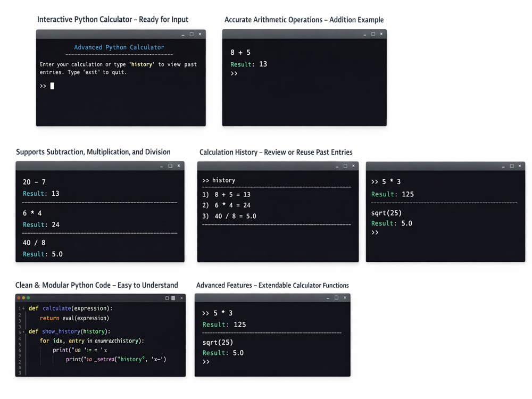Click 'Result: 125' in the Advanced Features window
Viewport: 532px width, 399px height.
point(225,325)
